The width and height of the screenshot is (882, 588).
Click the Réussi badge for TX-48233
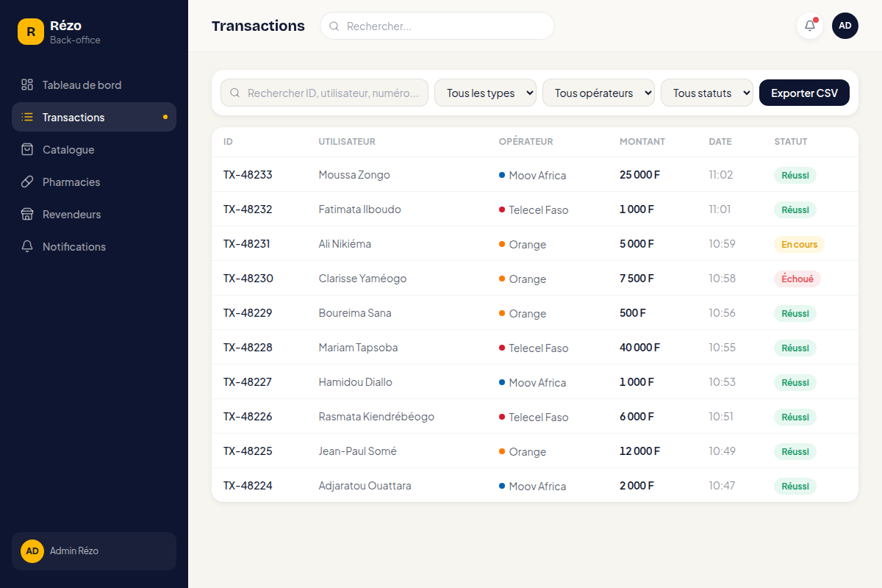[x=795, y=175]
